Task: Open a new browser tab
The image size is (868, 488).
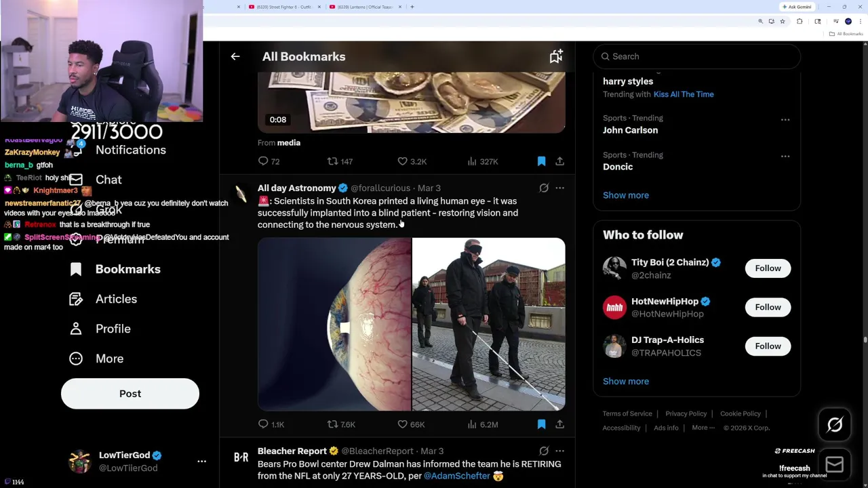Action: coord(412,7)
